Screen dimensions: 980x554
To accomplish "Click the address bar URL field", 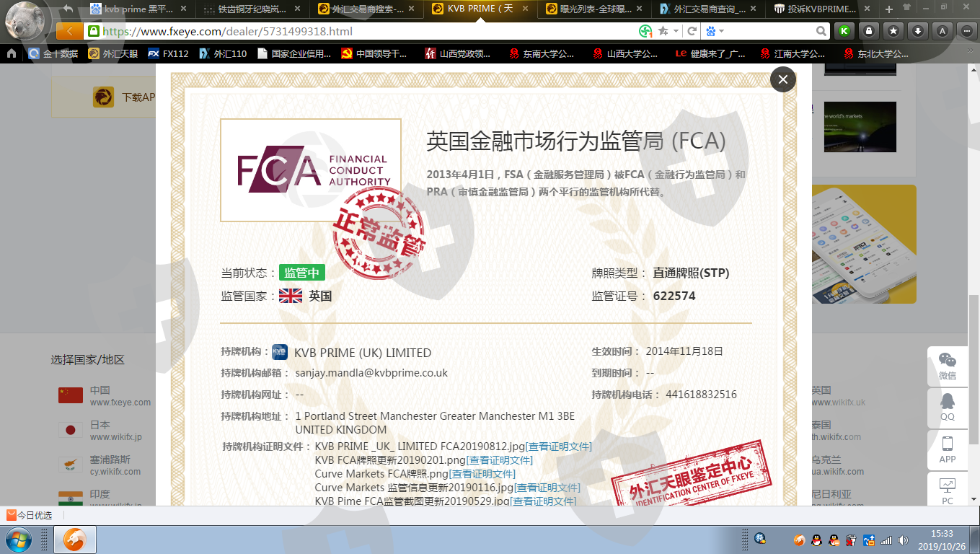I will tap(368, 32).
